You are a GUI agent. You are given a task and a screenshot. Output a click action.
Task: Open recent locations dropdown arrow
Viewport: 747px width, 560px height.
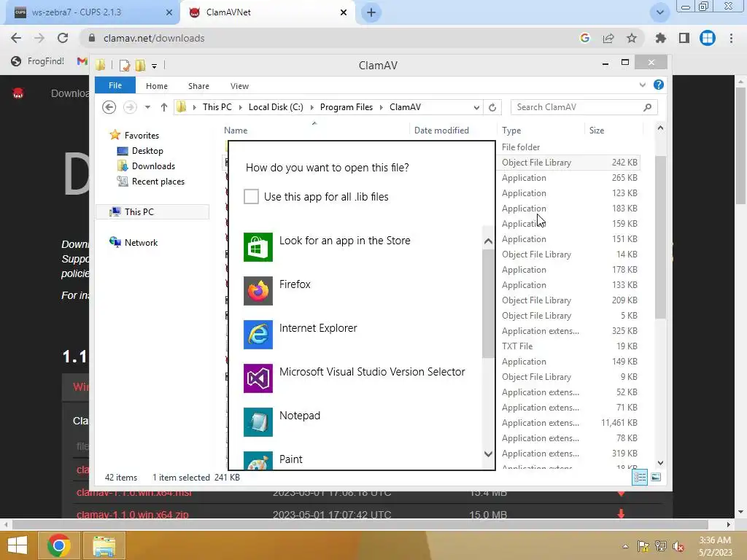click(x=147, y=107)
